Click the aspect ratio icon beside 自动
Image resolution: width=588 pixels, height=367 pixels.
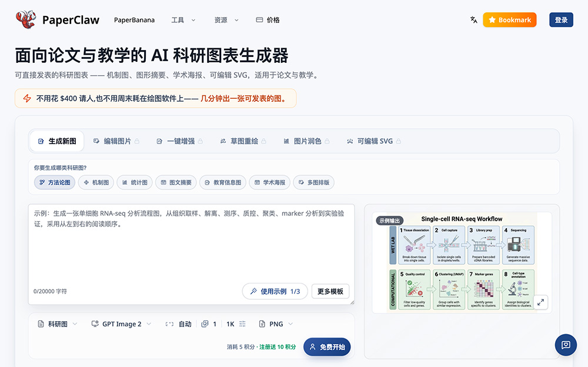tap(169, 324)
